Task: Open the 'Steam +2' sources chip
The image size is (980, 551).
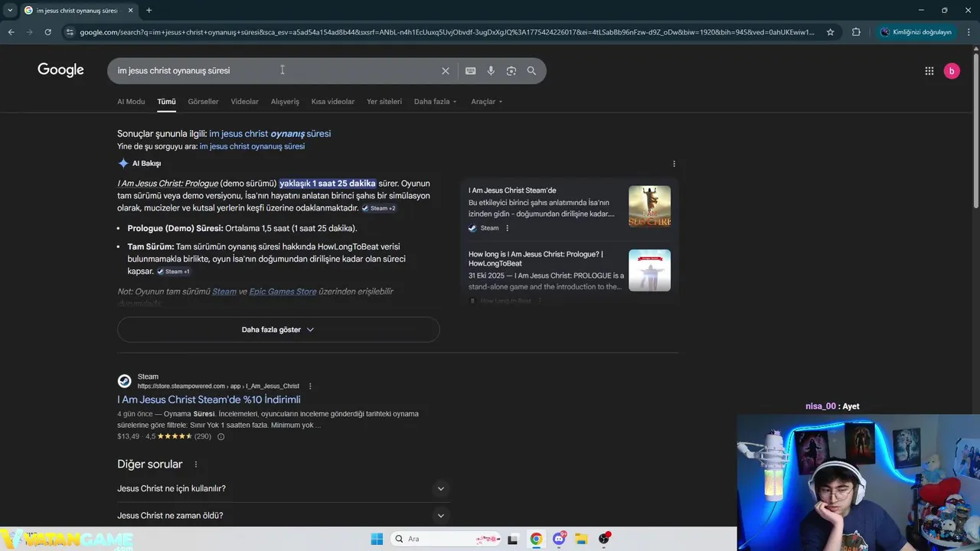Action: tap(379, 208)
